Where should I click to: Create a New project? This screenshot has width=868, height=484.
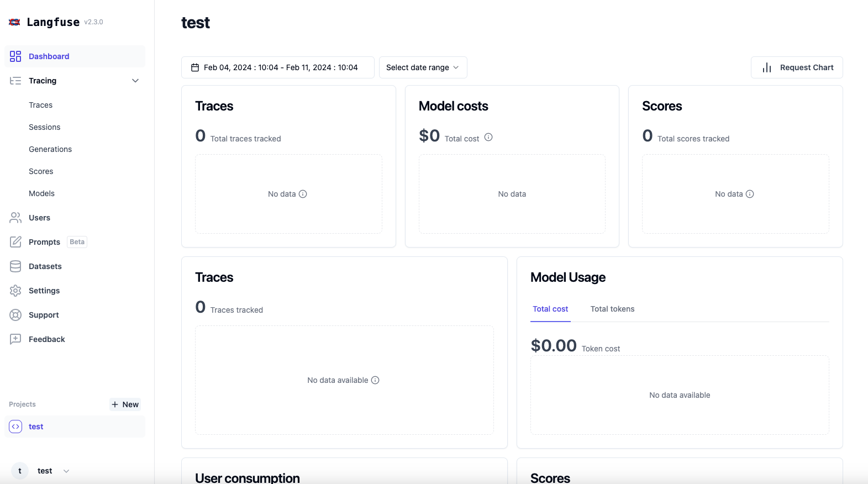(x=125, y=404)
